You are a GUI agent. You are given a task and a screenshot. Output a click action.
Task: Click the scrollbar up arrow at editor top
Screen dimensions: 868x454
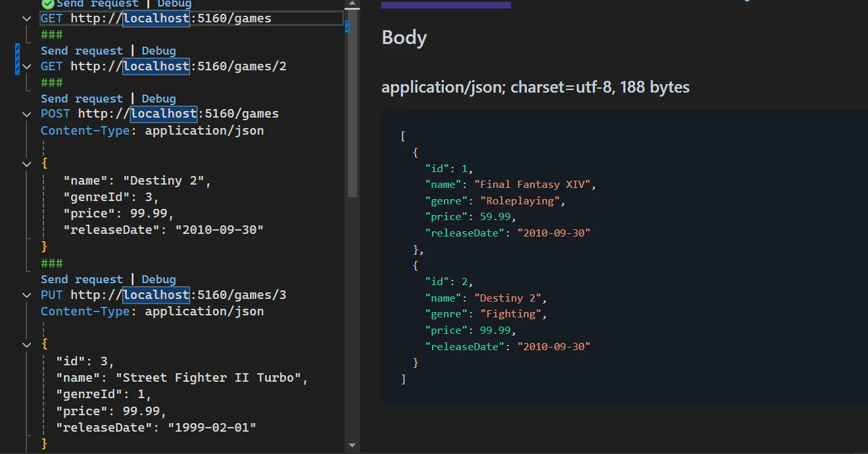[352, 5]
